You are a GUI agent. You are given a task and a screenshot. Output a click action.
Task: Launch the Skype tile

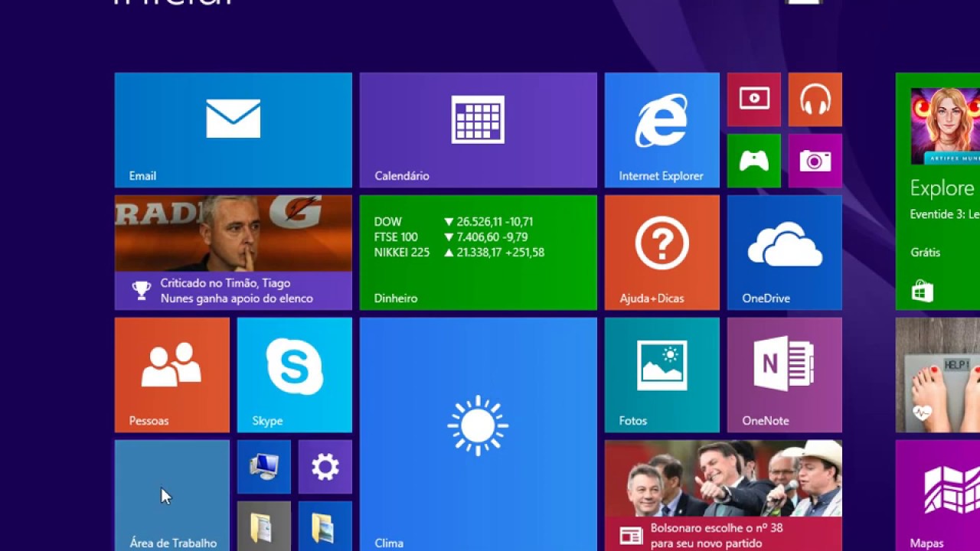tap(295, 375)
